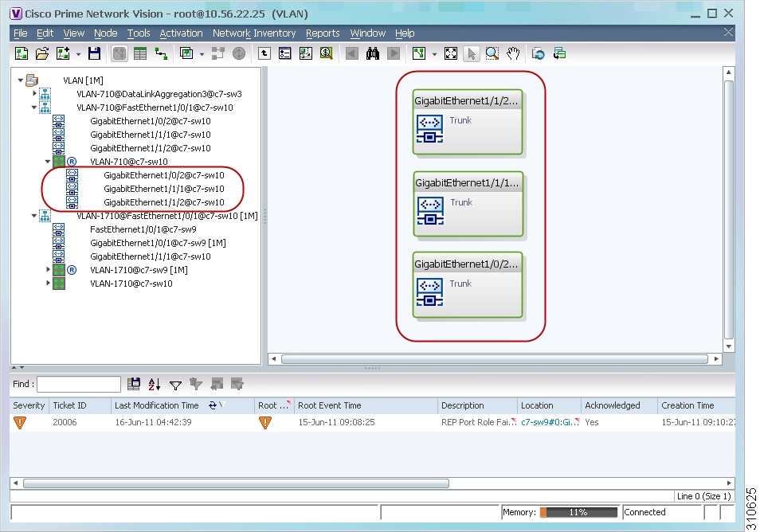Open the Reports menu
Screen dimensions: 760x532
pyautogui.click(x=323, y=33)
